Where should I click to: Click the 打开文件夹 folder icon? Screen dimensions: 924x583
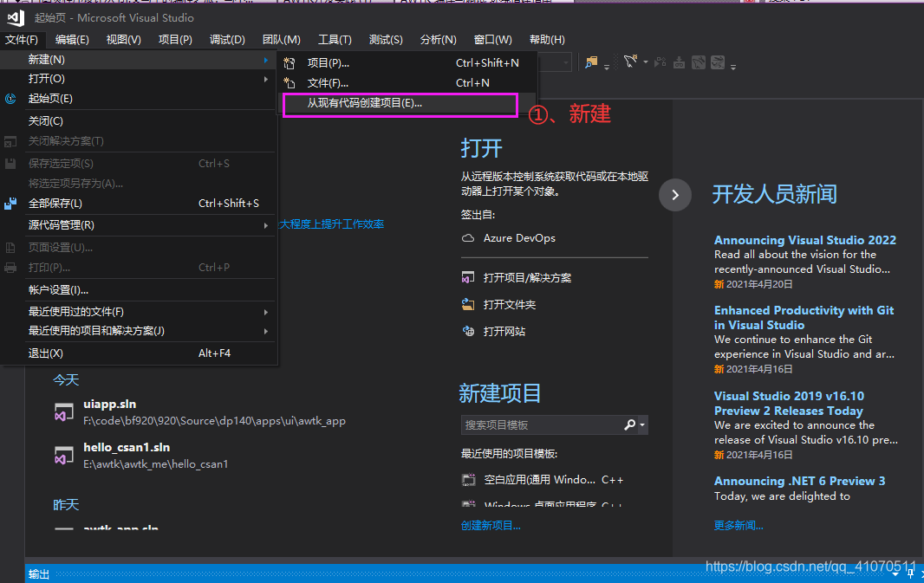[x=468, y=304]
